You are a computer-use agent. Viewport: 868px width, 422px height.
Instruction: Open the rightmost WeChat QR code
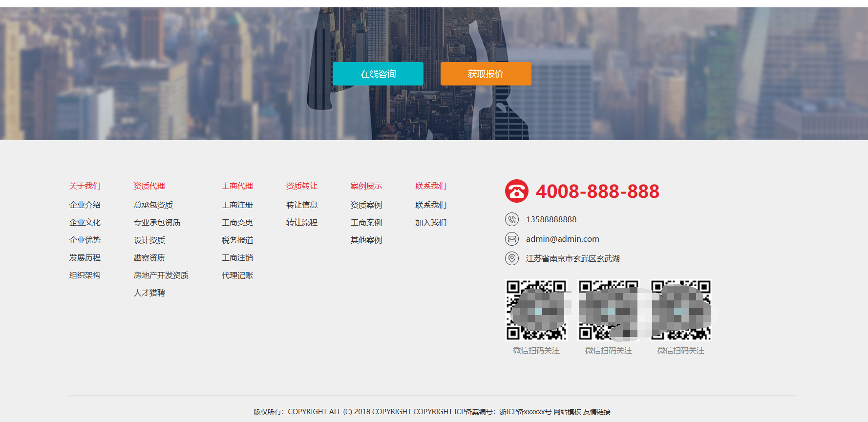click(x=681, y=310)
